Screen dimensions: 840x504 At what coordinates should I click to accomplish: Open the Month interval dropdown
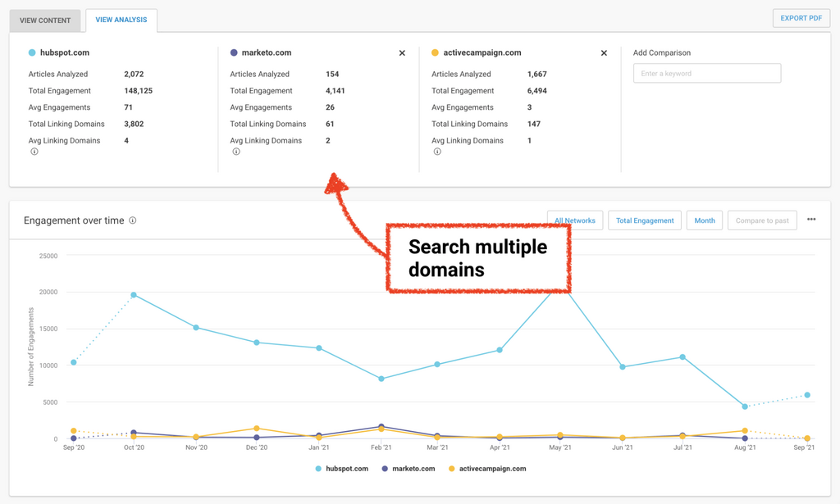(x=705, y=220)
